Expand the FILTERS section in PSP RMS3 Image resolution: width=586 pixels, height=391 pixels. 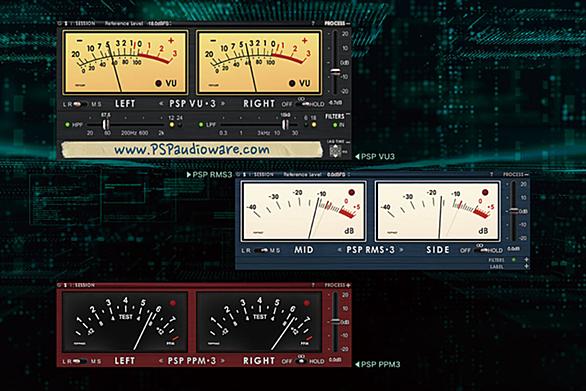(x=526, y=259)
